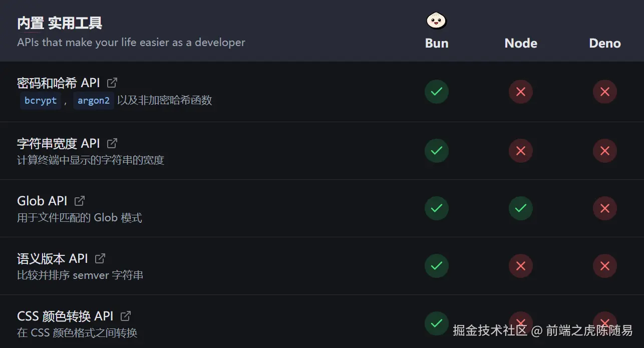The image size is (644, 348).
Task: Click the red X under Node for 密码和哈希 API
Action: (520, 92)
